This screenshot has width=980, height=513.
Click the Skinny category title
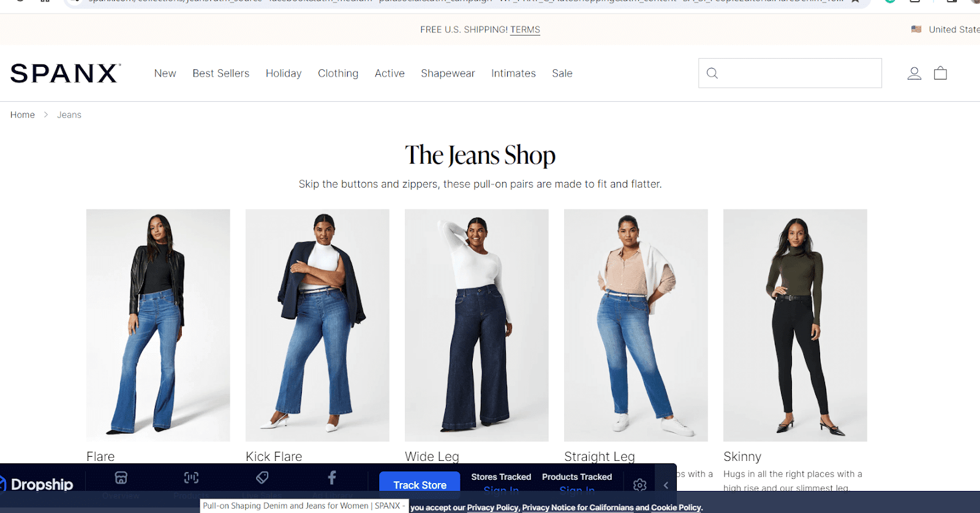coord(742,457)
